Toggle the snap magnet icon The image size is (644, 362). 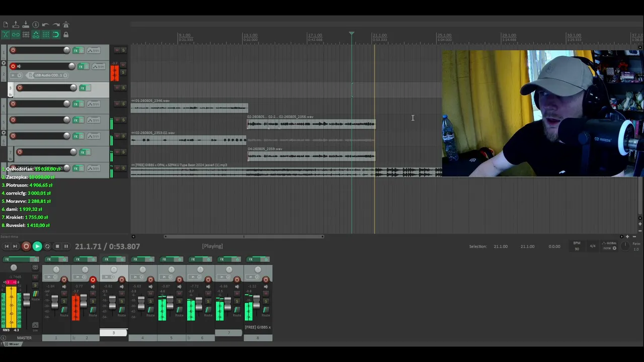56,35
